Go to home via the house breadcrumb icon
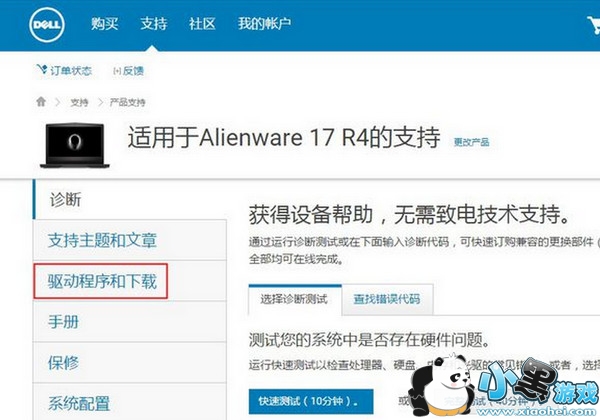Image resolution: width=600 pixels, height=420 pixels. (x=41, y=102)
